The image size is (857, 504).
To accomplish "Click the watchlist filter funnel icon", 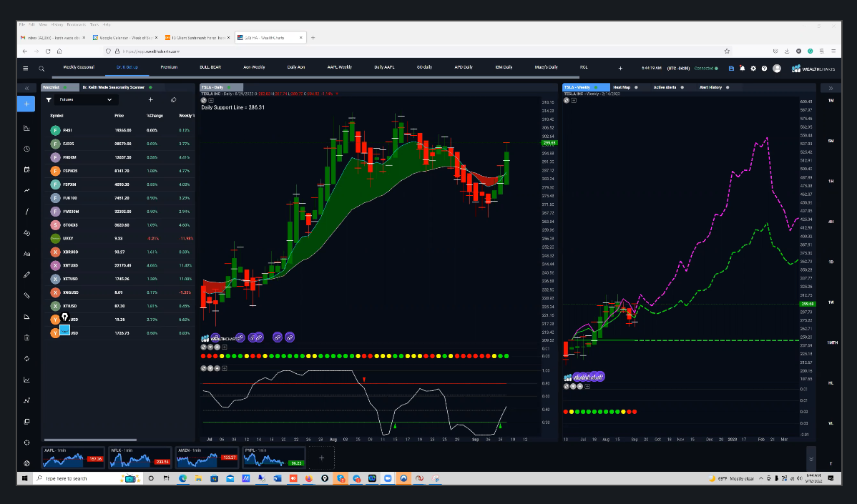I will [x=49, y=100].
